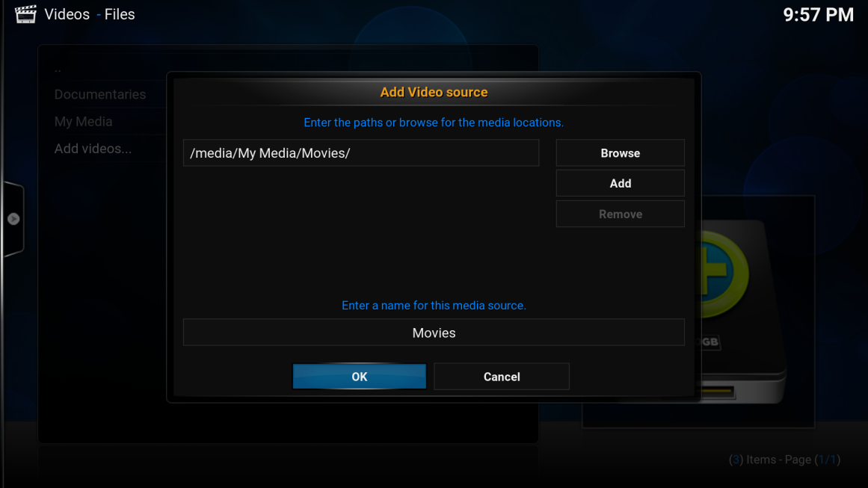
Task: Select the Add videos... entry
Action: [93, 148]
